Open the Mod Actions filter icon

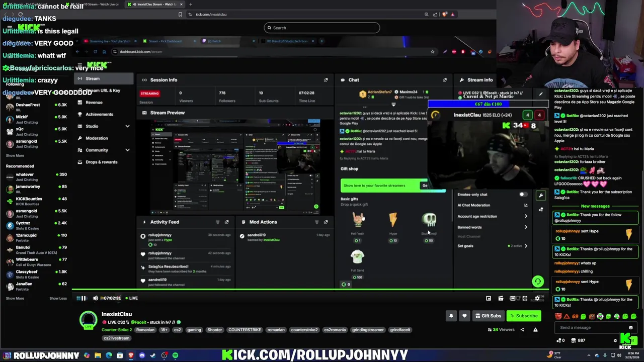pos(316,222)
